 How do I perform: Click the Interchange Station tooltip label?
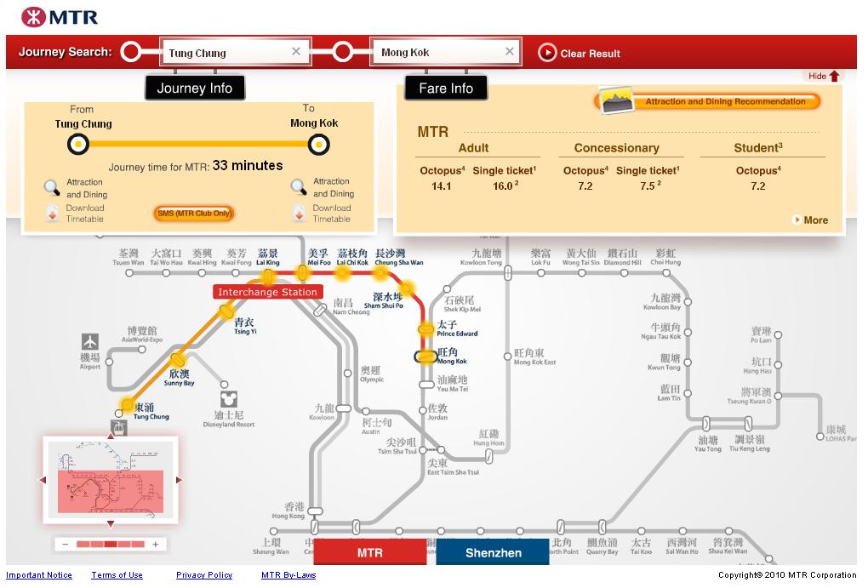pos(267,292)
